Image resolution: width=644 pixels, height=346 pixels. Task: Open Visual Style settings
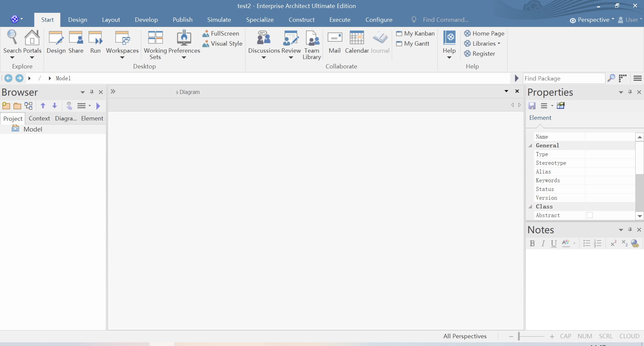coord(222,44)
